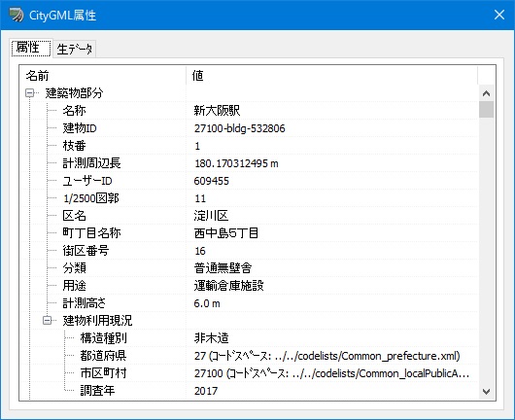Click the scroll up arrow
Screen dimensions: 515x420
pyautogui.click(x=487, y=93)
